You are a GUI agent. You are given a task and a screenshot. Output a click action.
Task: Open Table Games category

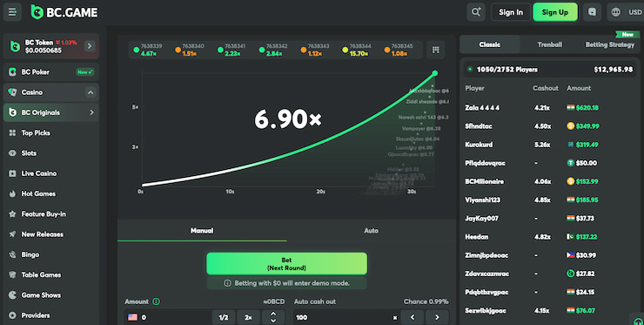(51, 274)
